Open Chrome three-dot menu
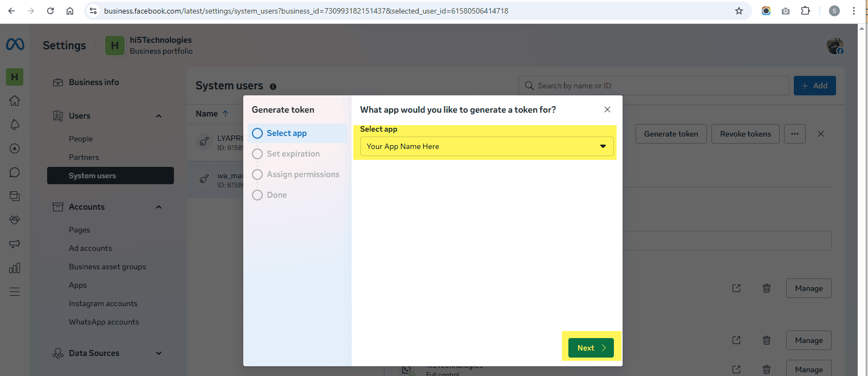This screenshot has width=868, height=376. click(854, 11)
